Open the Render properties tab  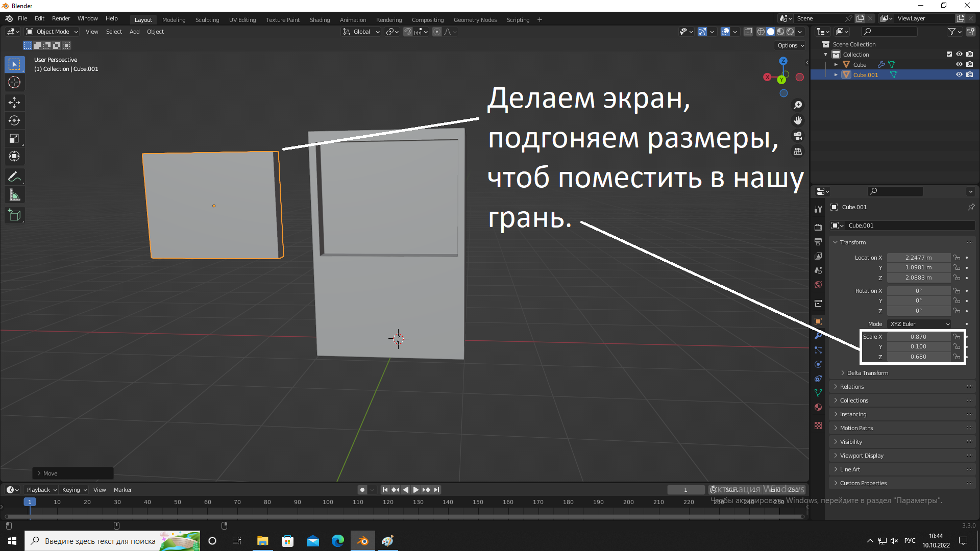click(x=818, y=227)
